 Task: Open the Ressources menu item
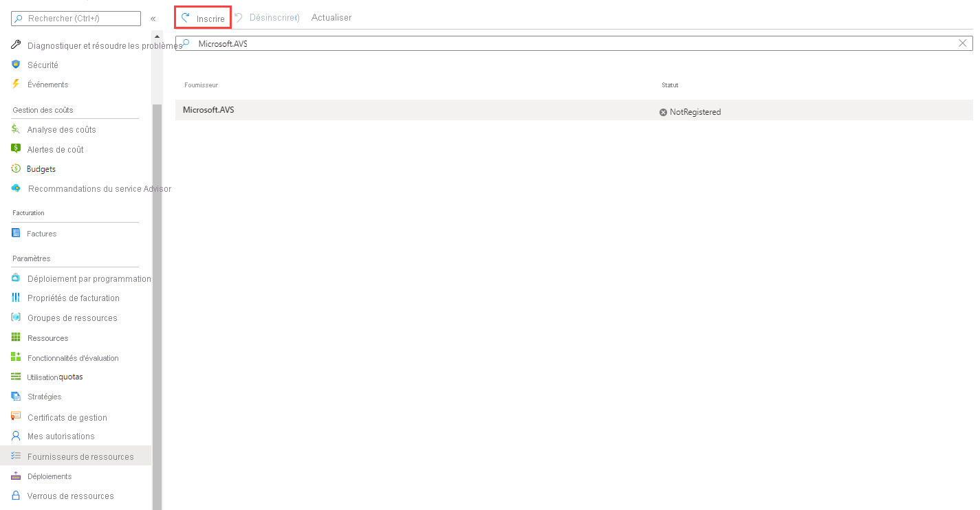[x=48, y=338]
